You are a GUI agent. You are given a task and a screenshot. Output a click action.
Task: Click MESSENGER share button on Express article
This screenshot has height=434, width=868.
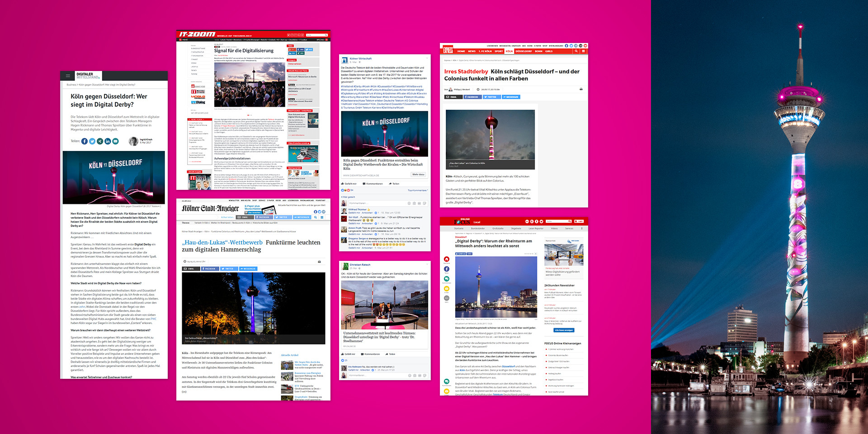tap(511, 97)
